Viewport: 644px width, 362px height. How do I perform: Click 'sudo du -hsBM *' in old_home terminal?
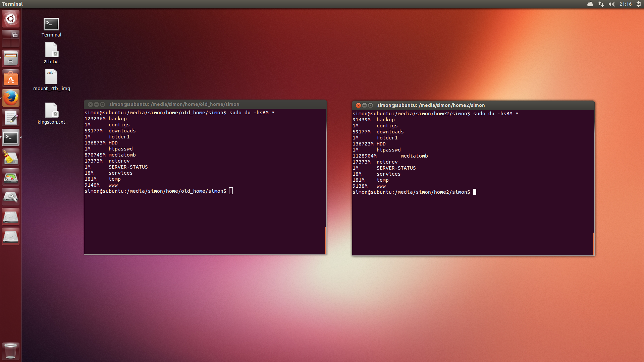(252, 113)
